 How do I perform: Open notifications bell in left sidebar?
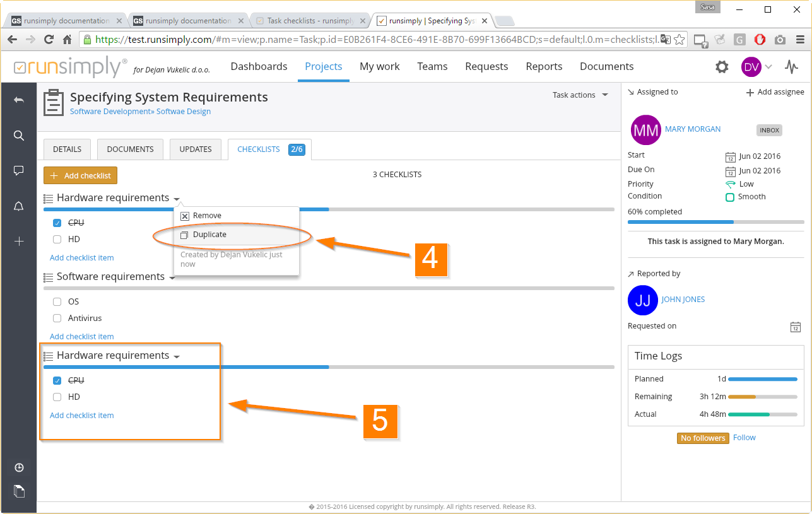point(19,206)
